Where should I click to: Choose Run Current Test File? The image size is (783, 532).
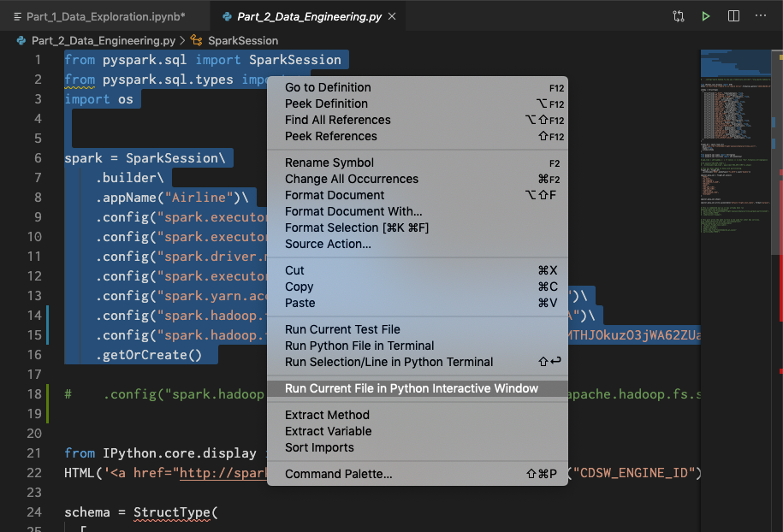418,329
